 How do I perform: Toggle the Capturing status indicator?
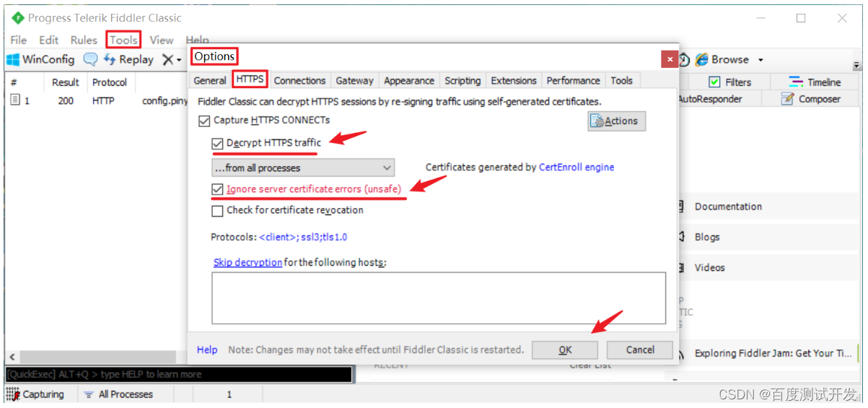[35, 394]
